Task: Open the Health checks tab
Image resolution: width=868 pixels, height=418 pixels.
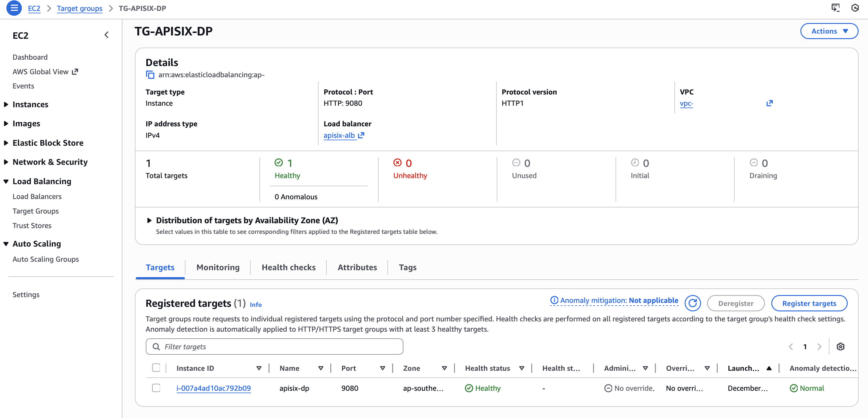Action: (x=289, y=267)
